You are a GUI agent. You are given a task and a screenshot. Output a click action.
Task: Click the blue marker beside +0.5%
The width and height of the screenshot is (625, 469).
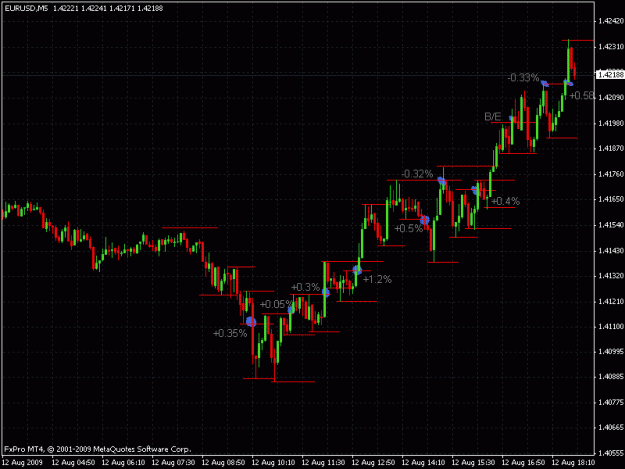425,220
